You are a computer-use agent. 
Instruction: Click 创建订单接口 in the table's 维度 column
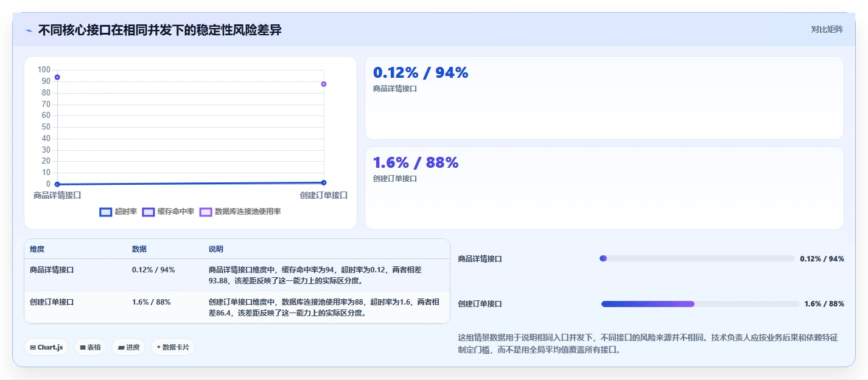coord(52,302)
